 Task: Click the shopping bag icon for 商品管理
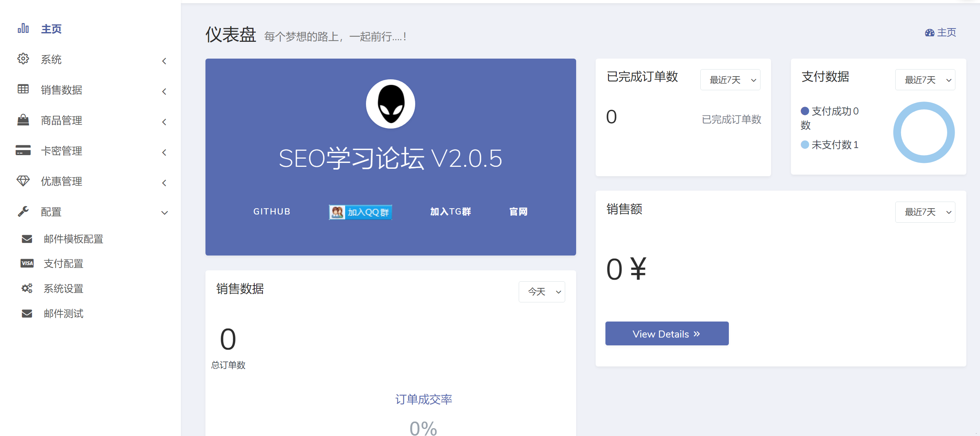23,120
